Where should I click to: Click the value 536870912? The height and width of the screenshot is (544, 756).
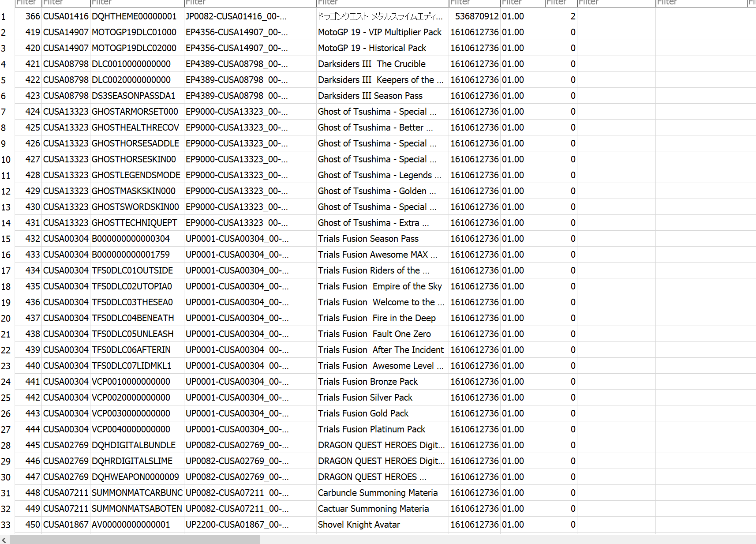(475, 16)
